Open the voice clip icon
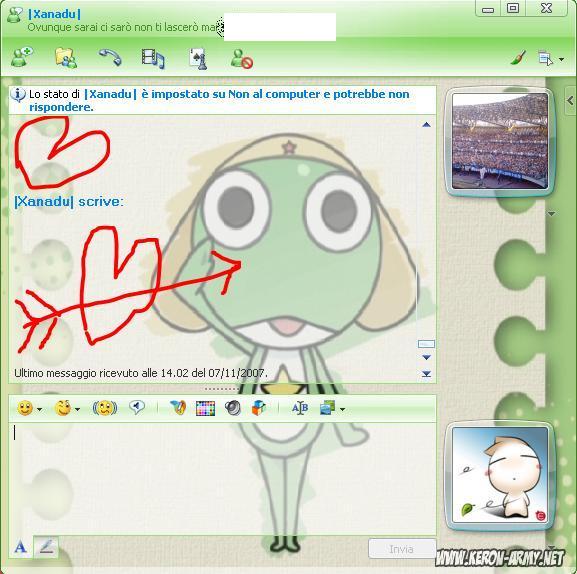Viewport: 577px width, 574px height. coord(137,407)
